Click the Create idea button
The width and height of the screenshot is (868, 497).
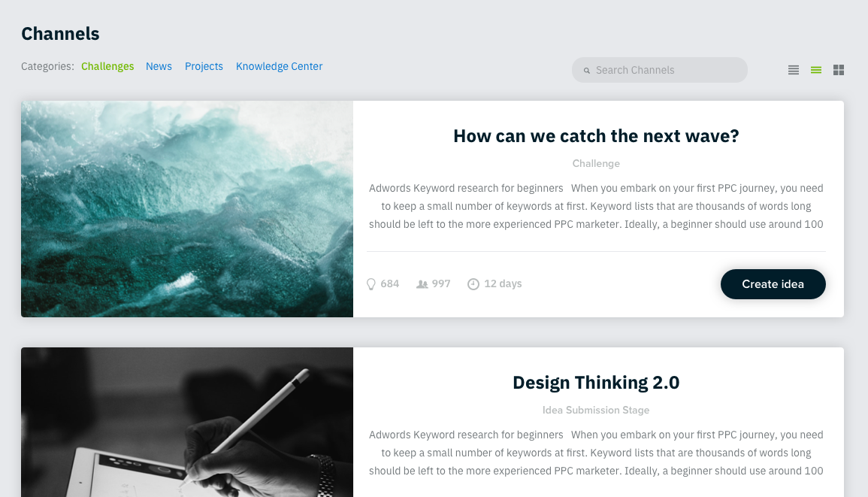pos(773,284)
